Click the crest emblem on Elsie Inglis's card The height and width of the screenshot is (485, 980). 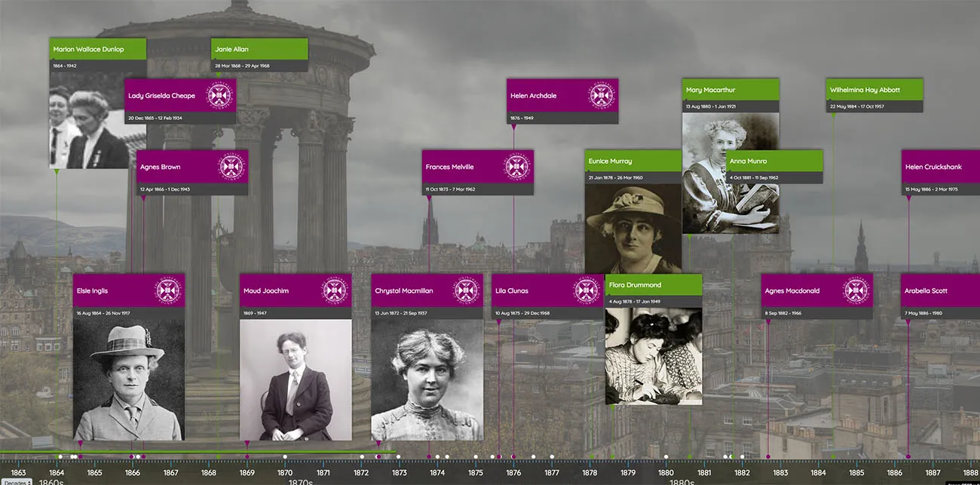[x=169, y=291]
